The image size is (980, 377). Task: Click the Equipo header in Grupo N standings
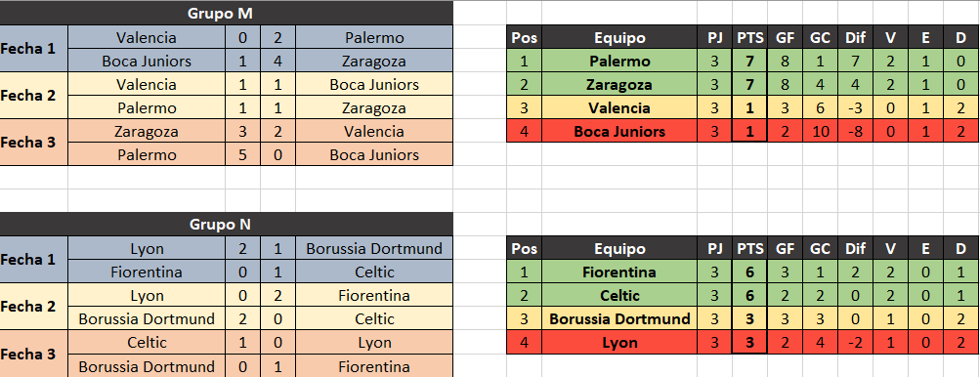(619, 249)
